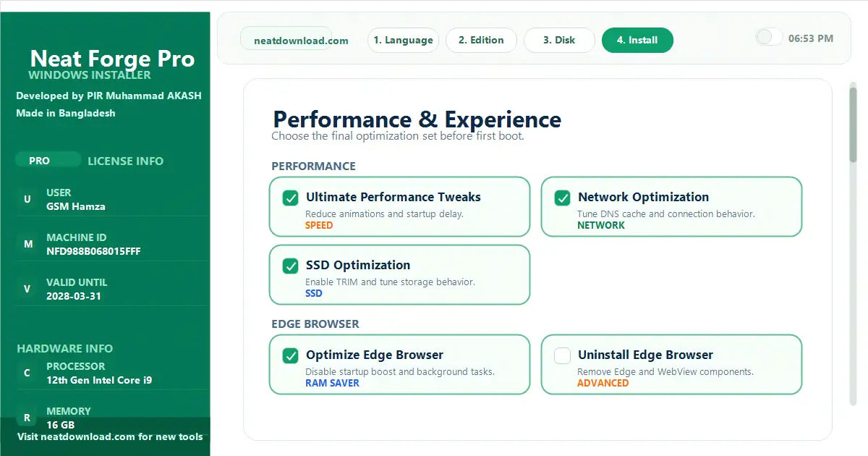The height and width of the screenshot is (456, 868).
Task: Click the V valid until icon badge
Action: pyautogui.click(x=27, y=289)
